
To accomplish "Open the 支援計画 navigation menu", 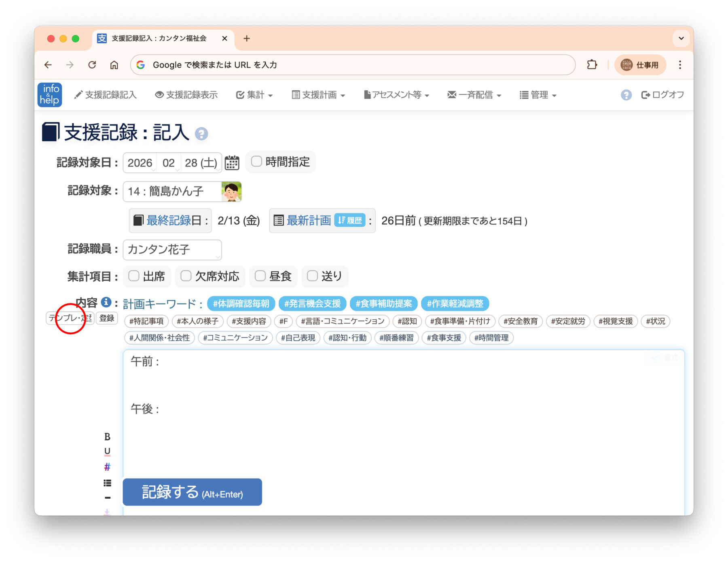I will pyautogui.click(x=318, y=95).
